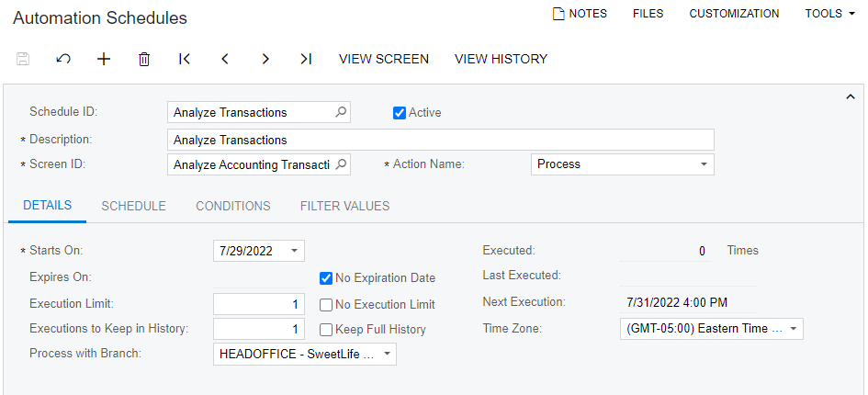Open the Filter Values tab
868x395 pixels.
coord(344,206)
